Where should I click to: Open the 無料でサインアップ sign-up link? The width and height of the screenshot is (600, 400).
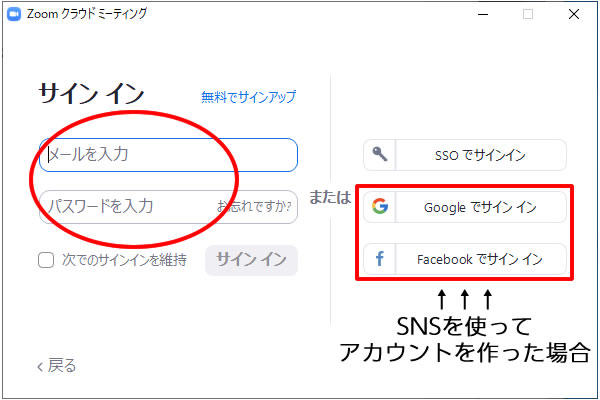pos(248,97)
